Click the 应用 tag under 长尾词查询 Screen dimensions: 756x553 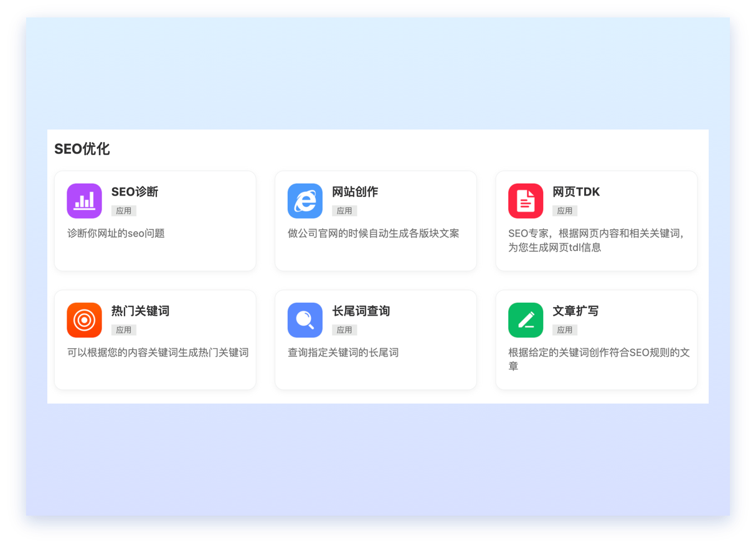click(344, 330)
